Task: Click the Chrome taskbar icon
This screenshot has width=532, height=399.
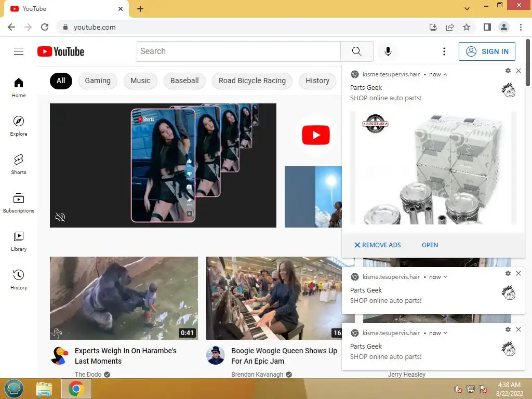Action: pyautogui.click(x=76, y=389)
